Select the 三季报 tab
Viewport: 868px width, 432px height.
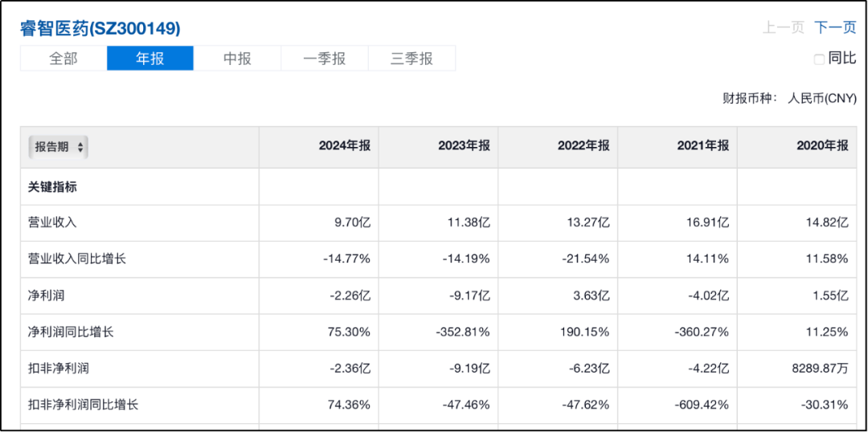[x=411, y=58]
